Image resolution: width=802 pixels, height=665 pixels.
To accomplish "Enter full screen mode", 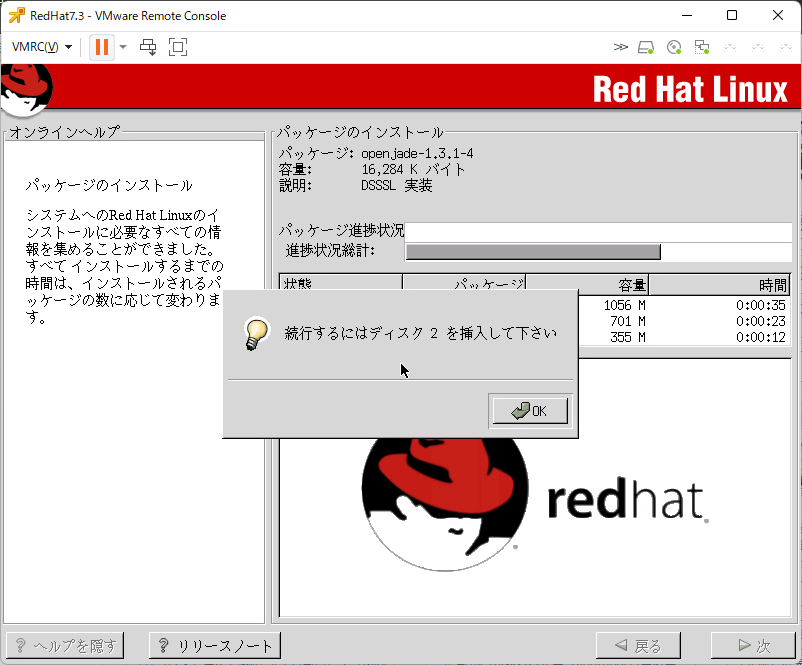I will click(x=177, y=47).
